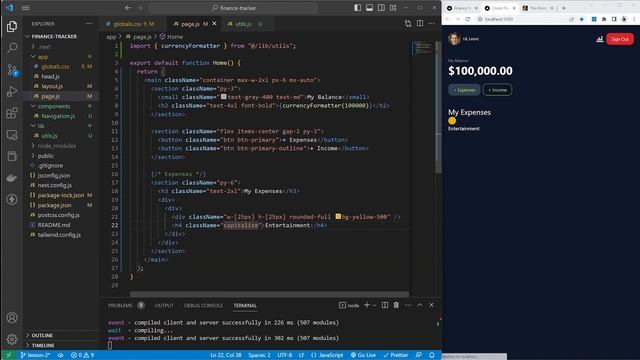Expand the .next folder
The width and height of the screenshot is (640, 360).
[61, 47]
